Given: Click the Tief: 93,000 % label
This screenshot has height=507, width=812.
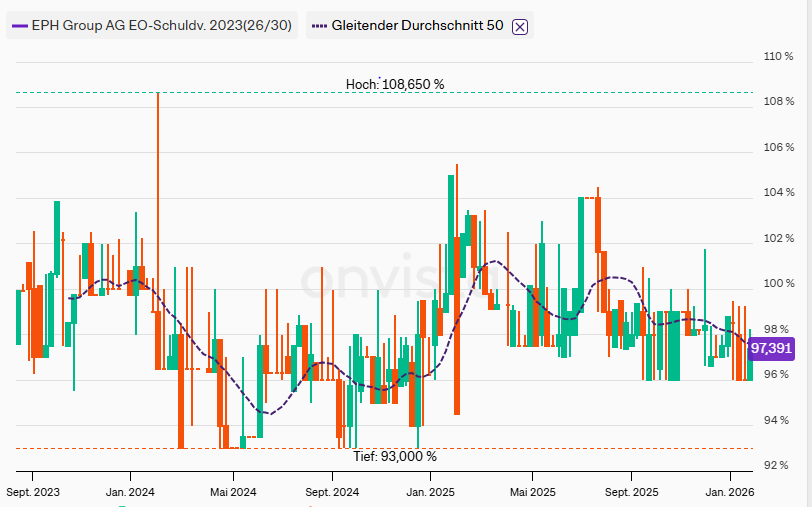Looking at the screenshot, I should (x=395, y=456).
